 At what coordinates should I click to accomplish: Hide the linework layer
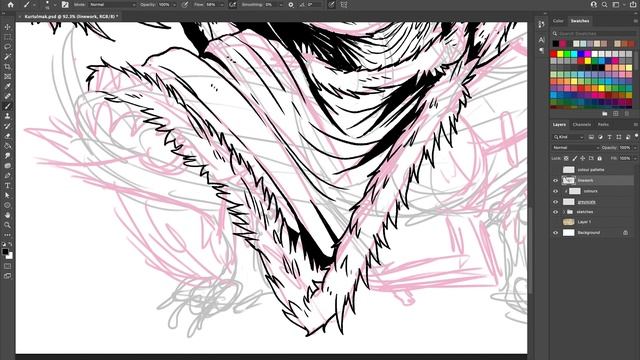(x=556, y=180)
